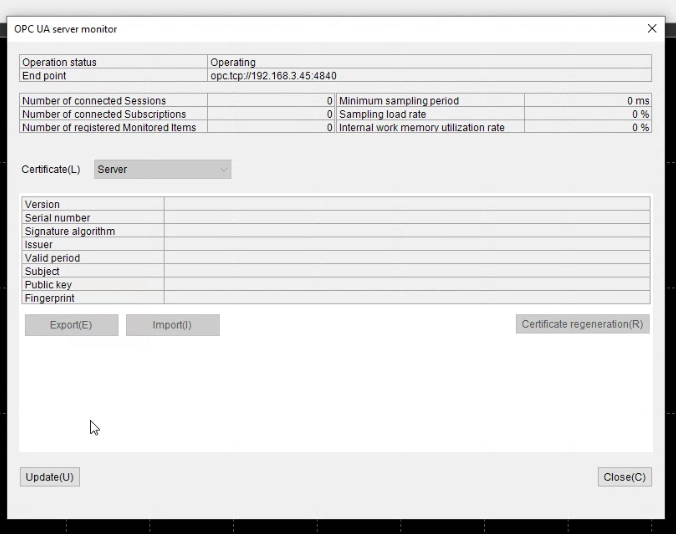The width and height of the screenshot is (676, 534).
Task: Click Number of connected Sessions label
Action: point(94,101)
